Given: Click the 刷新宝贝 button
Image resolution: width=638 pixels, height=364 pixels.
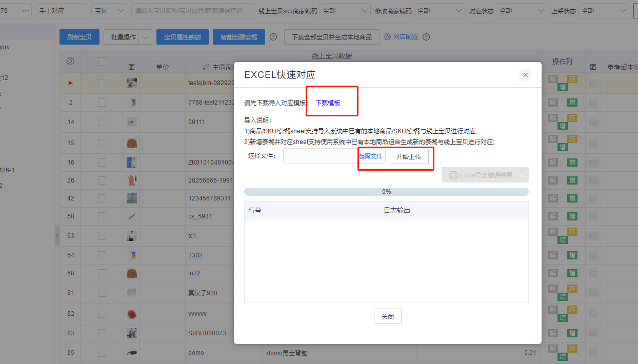Looking at the screenshot, I should (79, 37).
